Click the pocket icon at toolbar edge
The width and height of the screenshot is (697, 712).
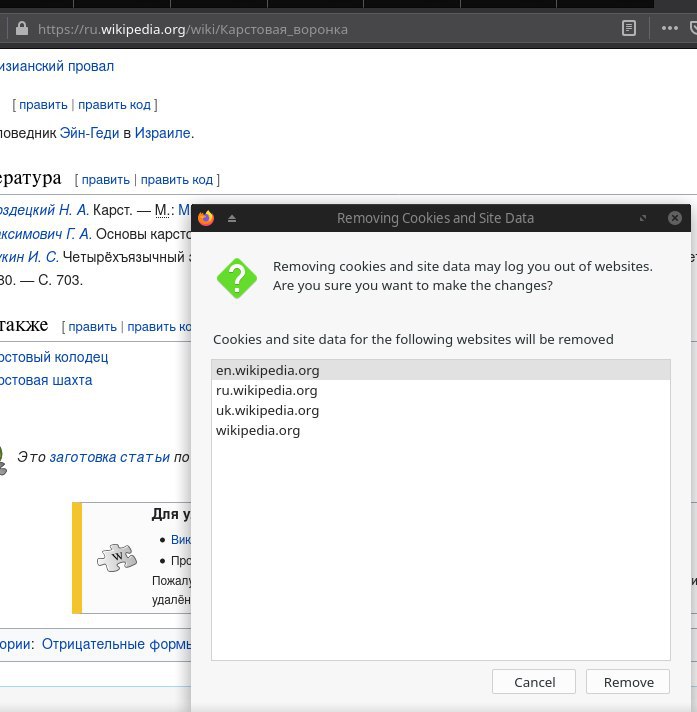pos(693,29)
